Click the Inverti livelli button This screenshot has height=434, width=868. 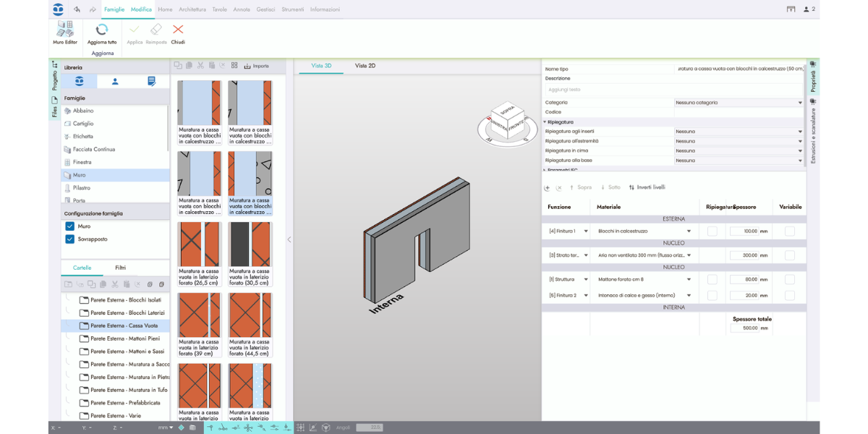(647, 187)
